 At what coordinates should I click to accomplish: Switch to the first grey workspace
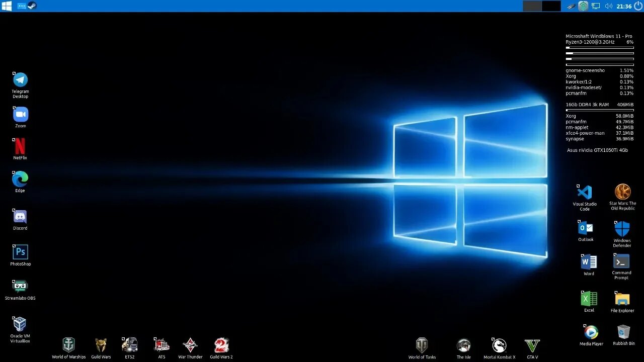(x=532, y=6)
